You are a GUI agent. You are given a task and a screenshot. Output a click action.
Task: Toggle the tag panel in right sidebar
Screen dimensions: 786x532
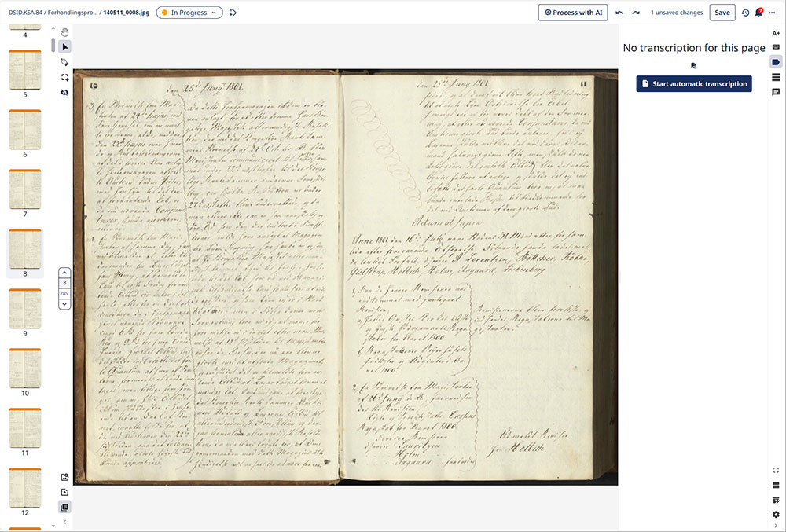tap(776, 62)
